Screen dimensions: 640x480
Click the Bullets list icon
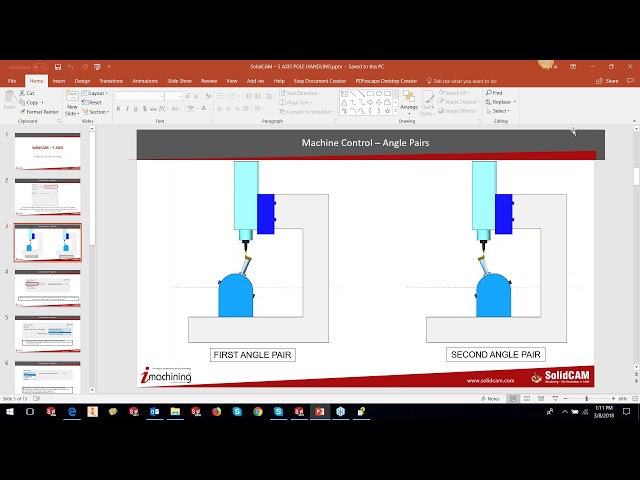pyautogui.click(x=220, y=96)
